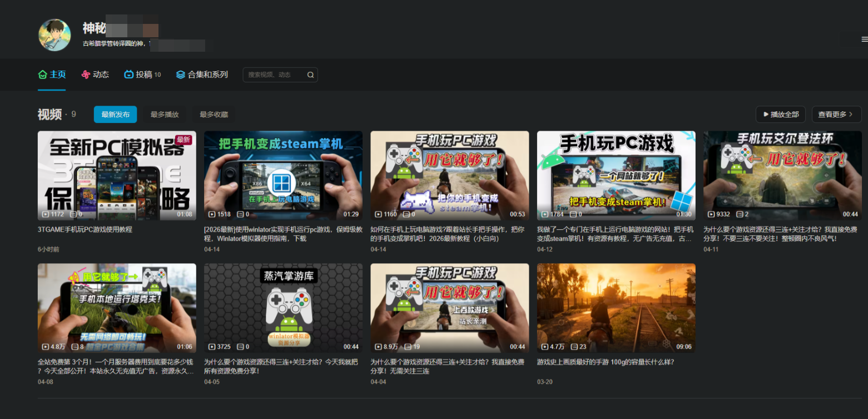The image size is (868, 419).
Task: Open the 09:06 sunset railway video thumbnail
Action: [x=616, y=308]
